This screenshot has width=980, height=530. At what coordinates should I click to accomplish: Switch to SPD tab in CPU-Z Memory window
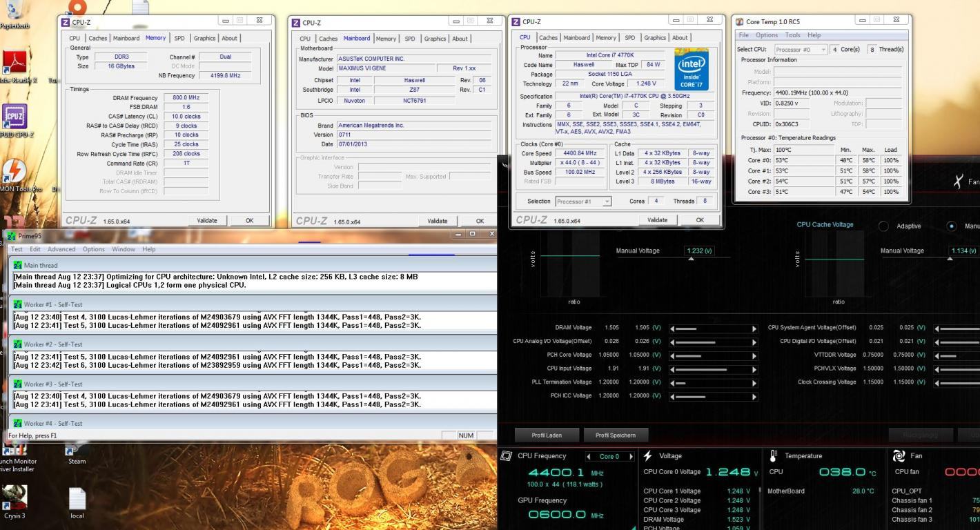179,39
